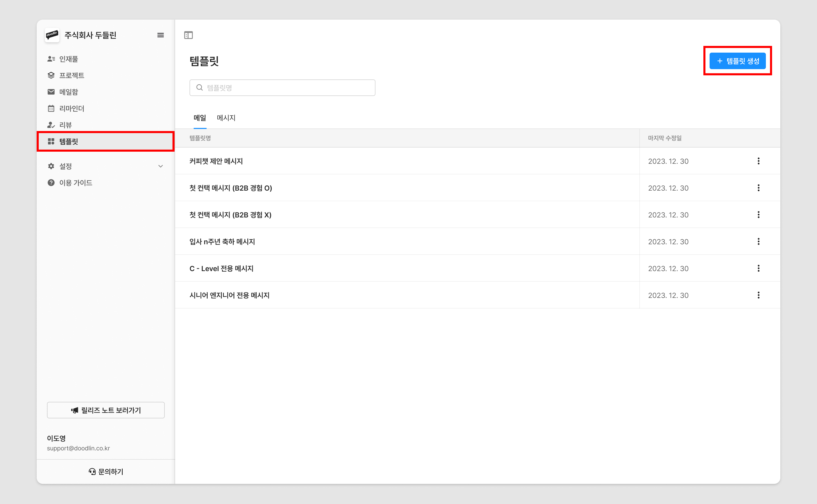
Task: Open more options for 커피챗 제안 메시지
Action: click(x=758, y=161)
